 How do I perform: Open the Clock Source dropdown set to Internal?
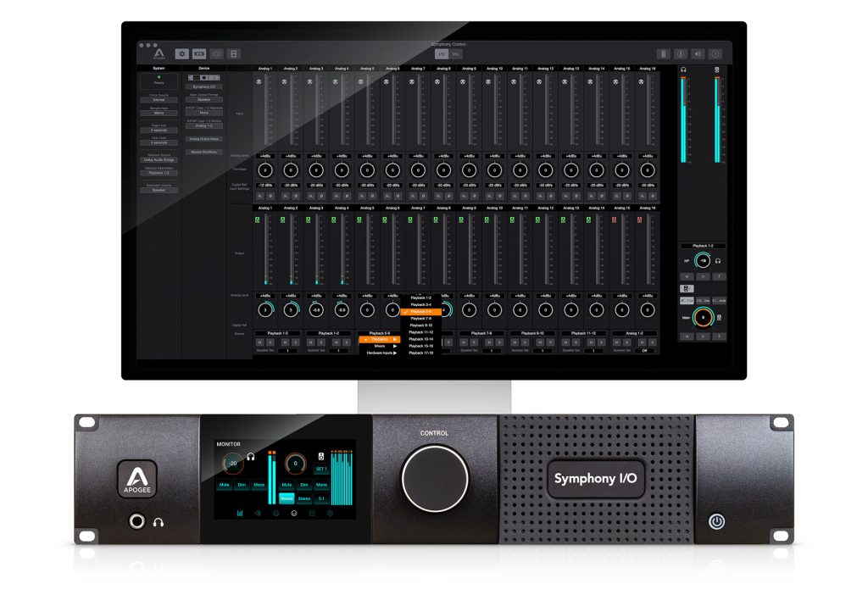159,100
